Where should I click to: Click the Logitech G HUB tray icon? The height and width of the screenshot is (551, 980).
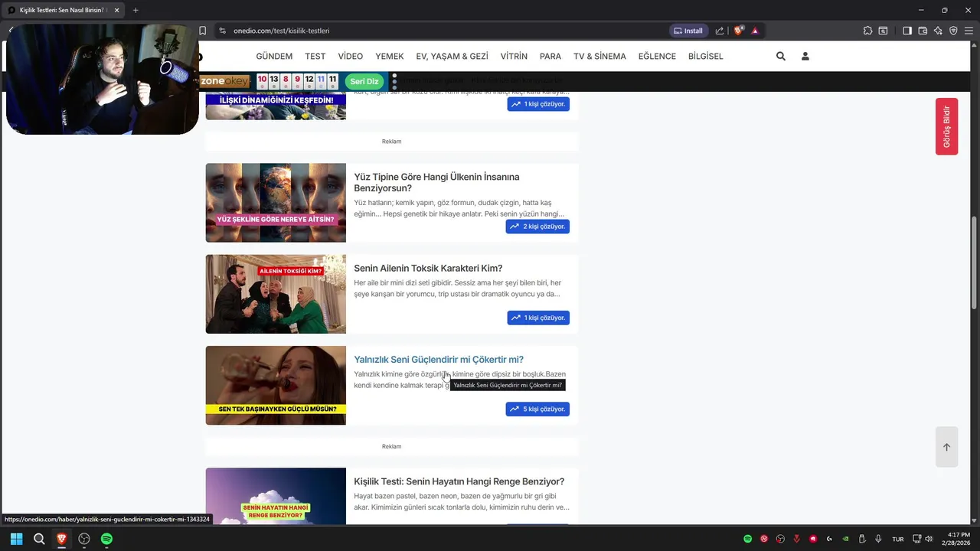coord(829,539)
